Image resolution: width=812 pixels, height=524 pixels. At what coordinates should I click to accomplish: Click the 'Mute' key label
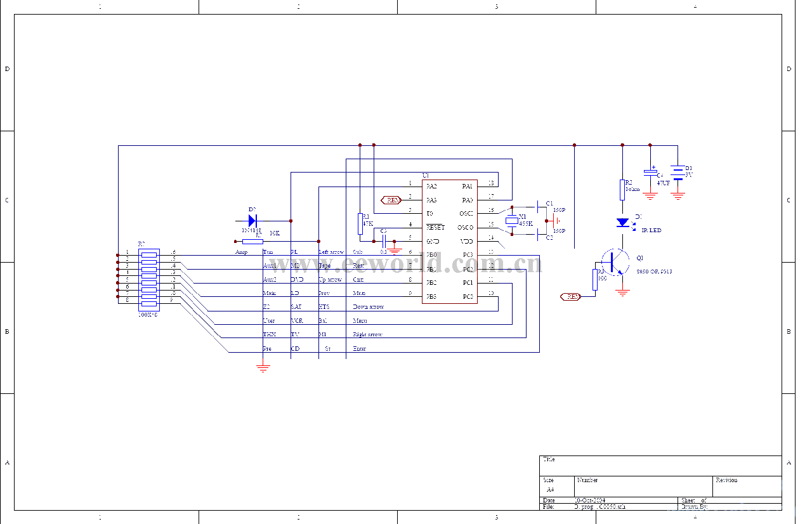pos(359,293)
